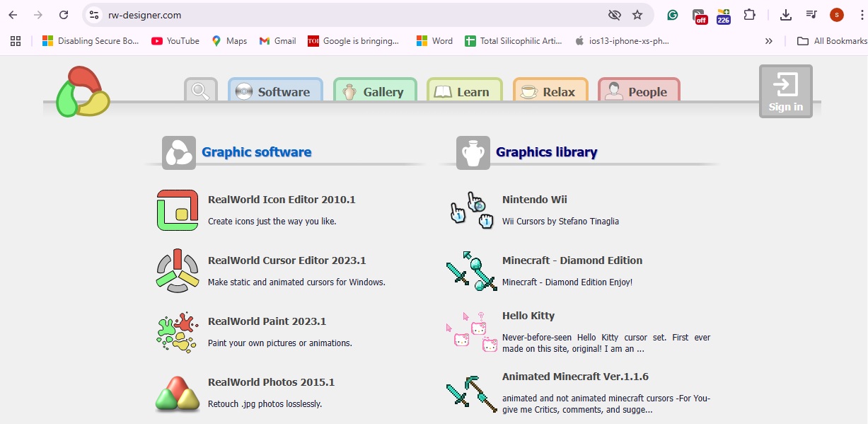Open the RealWorld Photos 2015.1 link
Viewport: 868px width, 424px height.
(x=272, y=382)
